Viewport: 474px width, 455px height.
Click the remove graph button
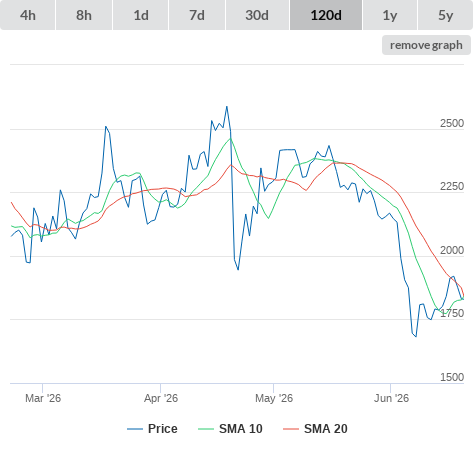tap(426, 45)
